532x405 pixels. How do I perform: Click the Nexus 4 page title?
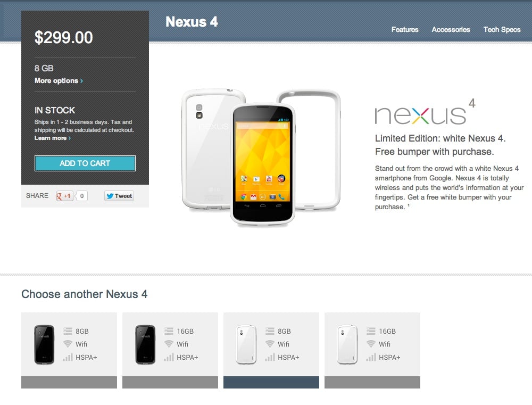(192, 22)
